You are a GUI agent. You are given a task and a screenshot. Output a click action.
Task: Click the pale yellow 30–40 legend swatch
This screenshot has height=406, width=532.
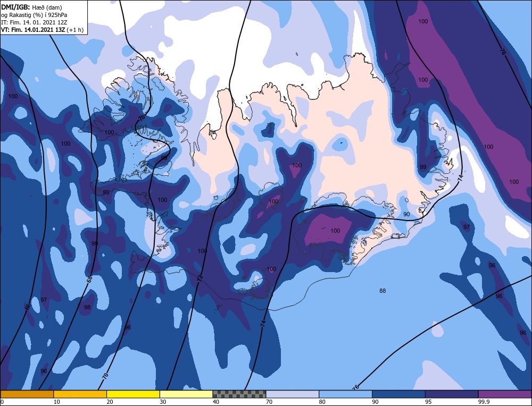[x=186, y=394]
